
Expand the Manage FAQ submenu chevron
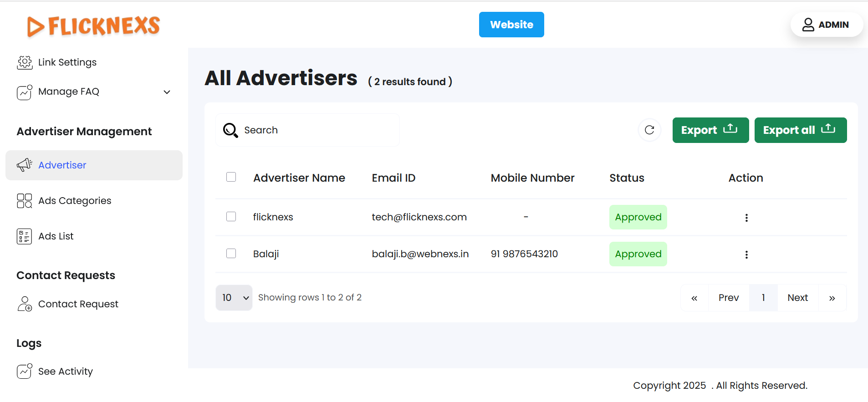(x=167, y=92)
